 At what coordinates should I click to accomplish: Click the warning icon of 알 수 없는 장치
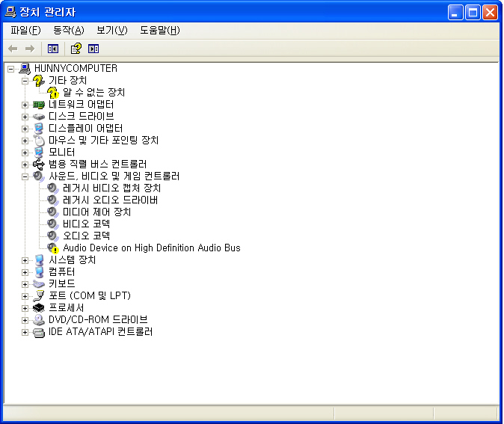click(53, 93)
